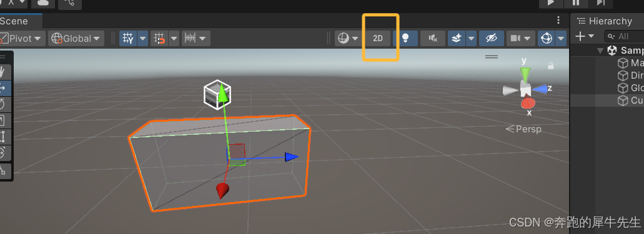Click the red X axis cone on orientation gizmo
Screen dimensions: 644x234
click(528, 102)
